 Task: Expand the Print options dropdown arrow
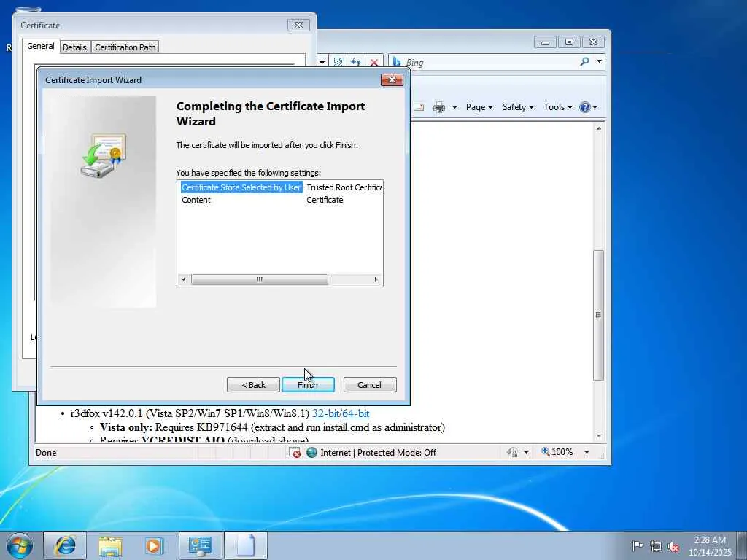tap(454, 107)
